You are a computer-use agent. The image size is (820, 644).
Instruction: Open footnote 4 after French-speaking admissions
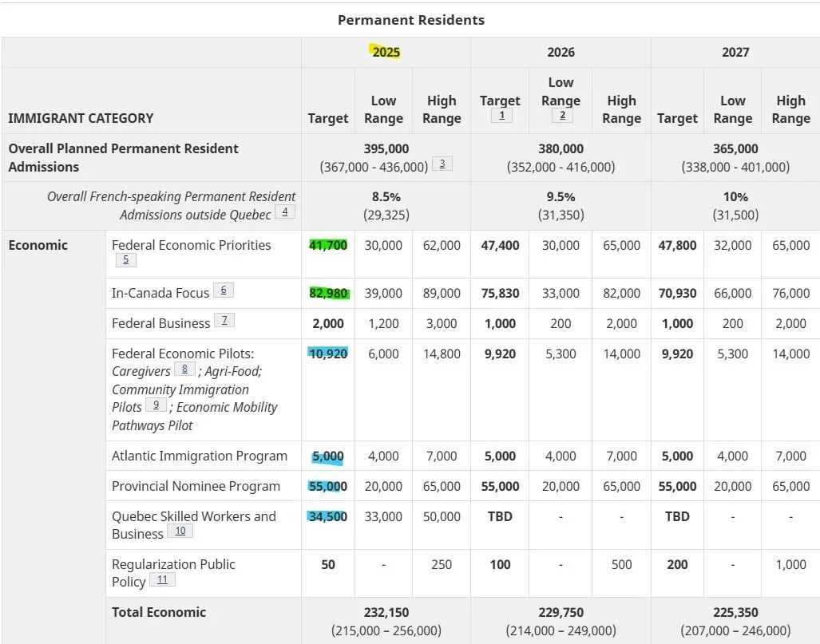pyautogui.click(x=284, y=211)
